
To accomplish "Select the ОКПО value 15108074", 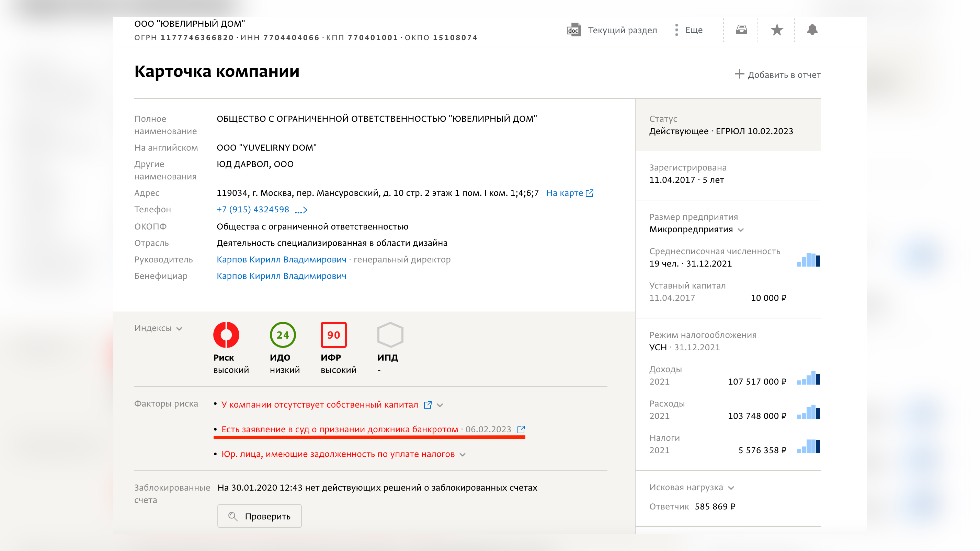I will click(x=455, y=38).
